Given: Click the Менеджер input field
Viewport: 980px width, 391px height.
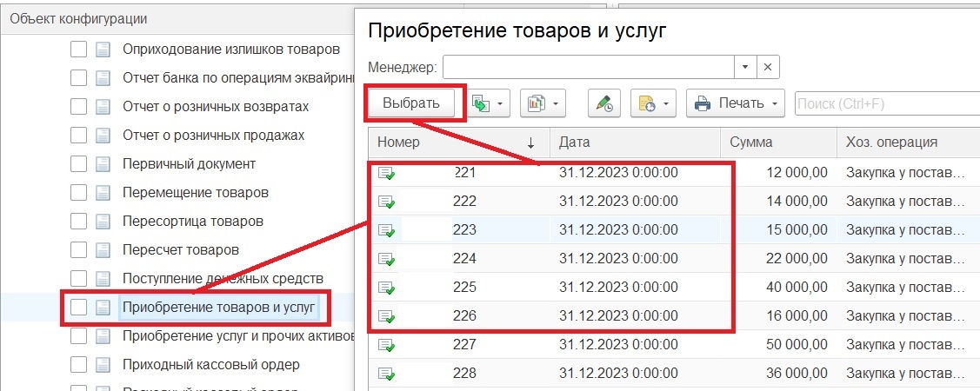Looking at the screenshot, I should pos(588,67).
